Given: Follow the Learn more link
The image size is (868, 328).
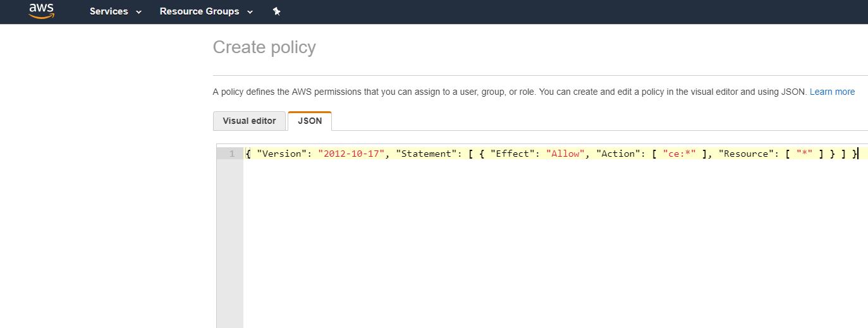Looking at the screenshot, I should tap(832, 92).
